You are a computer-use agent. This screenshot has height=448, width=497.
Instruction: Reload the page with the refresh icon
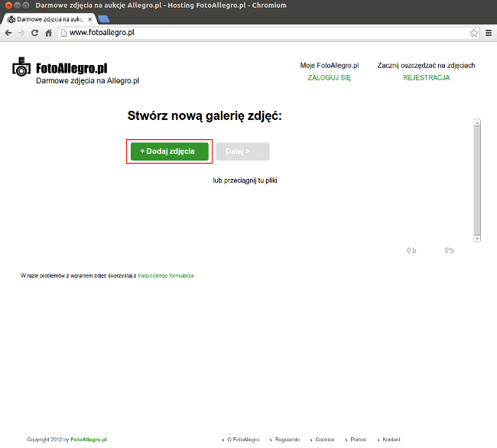click(x=35, y=33)
